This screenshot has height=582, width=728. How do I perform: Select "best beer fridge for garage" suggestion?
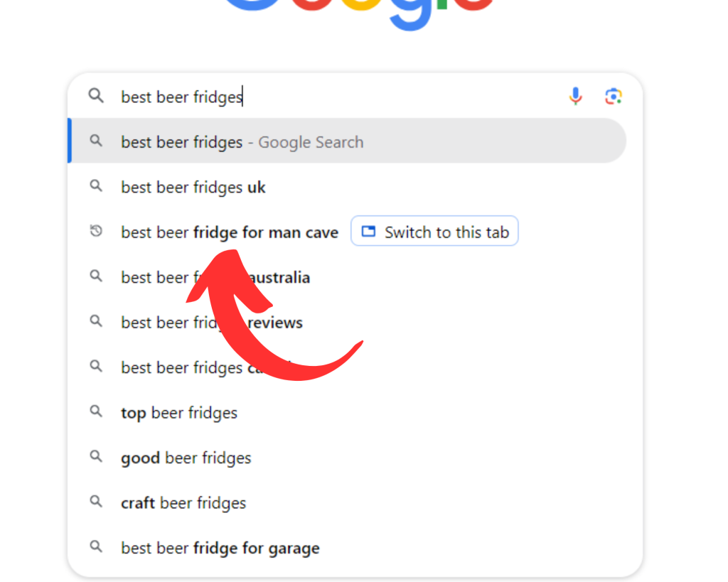[x=220, y=548]
